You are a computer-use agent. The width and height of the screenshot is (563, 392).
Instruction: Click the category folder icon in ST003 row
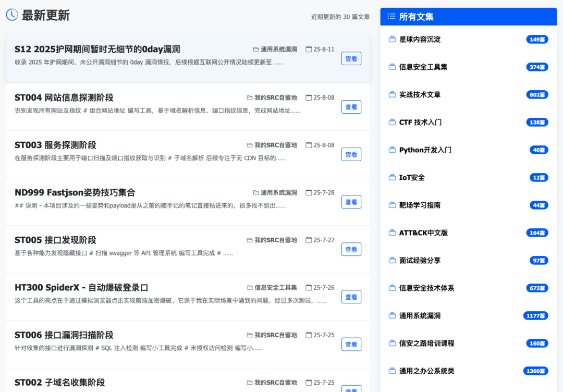point(250,145)
